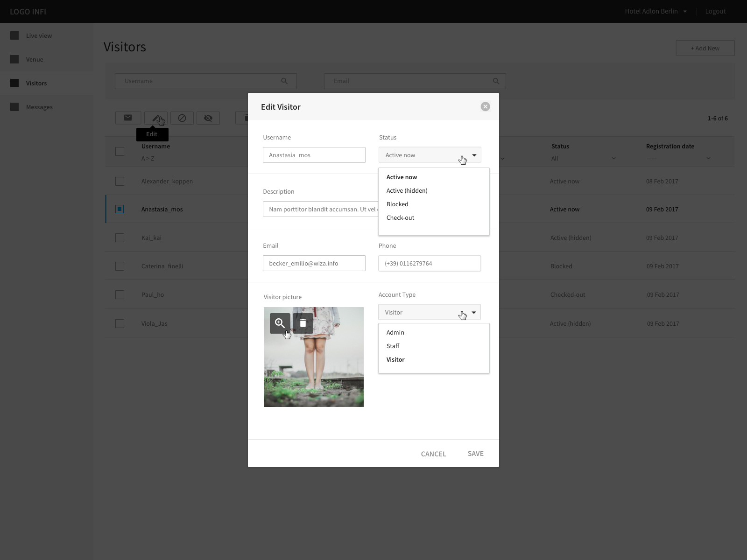747x560 pixels.
Task: Uncheck the Anastasia_mos row checkbox
Action: (120, 209)
